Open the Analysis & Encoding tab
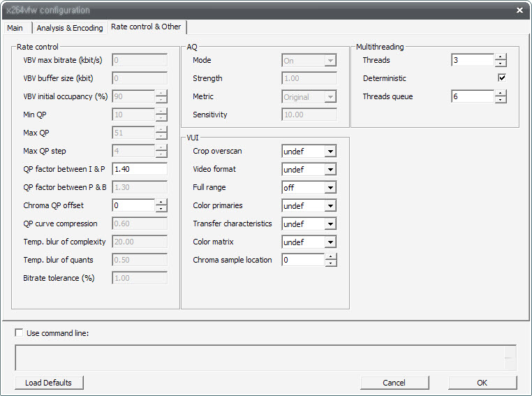This screenshot has width=532, height=396. (70, 28)
